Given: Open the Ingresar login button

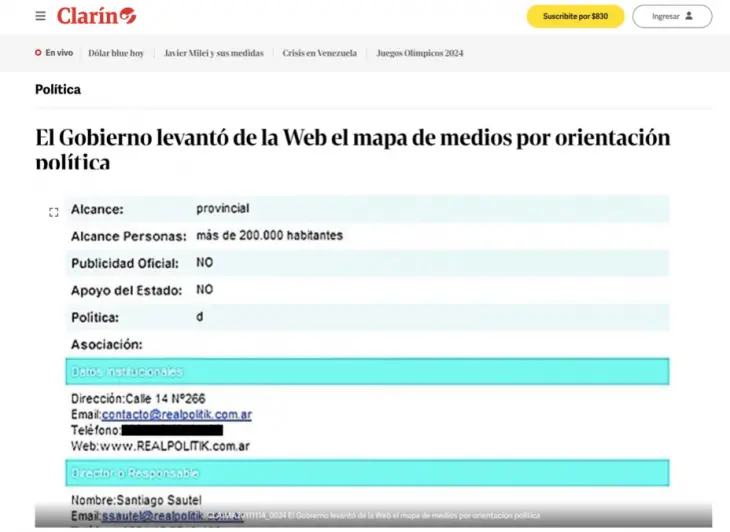Looking at the screenshot, I should pos(672,16).
